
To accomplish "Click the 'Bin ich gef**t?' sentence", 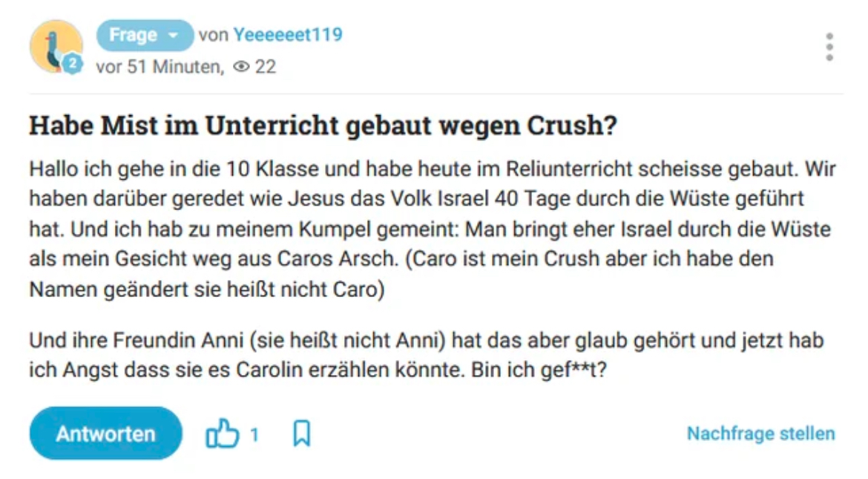I will click(539, 371).
